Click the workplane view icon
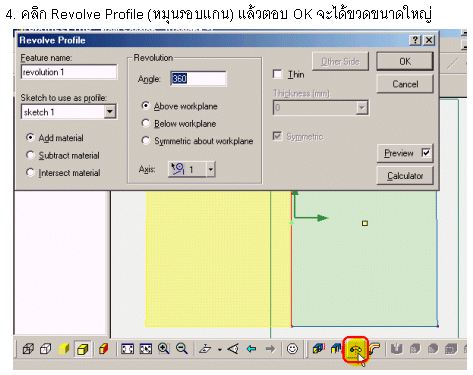This screenshot has height=375, width=473. (205, 349)
